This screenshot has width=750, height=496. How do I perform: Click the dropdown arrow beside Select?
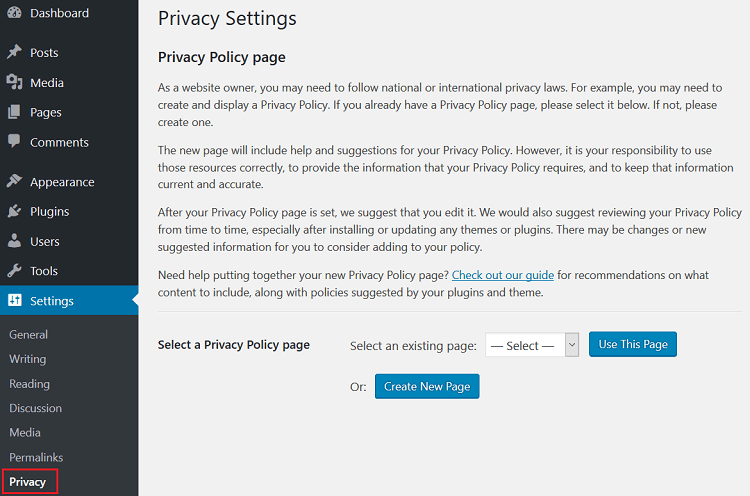click(572, 345)
